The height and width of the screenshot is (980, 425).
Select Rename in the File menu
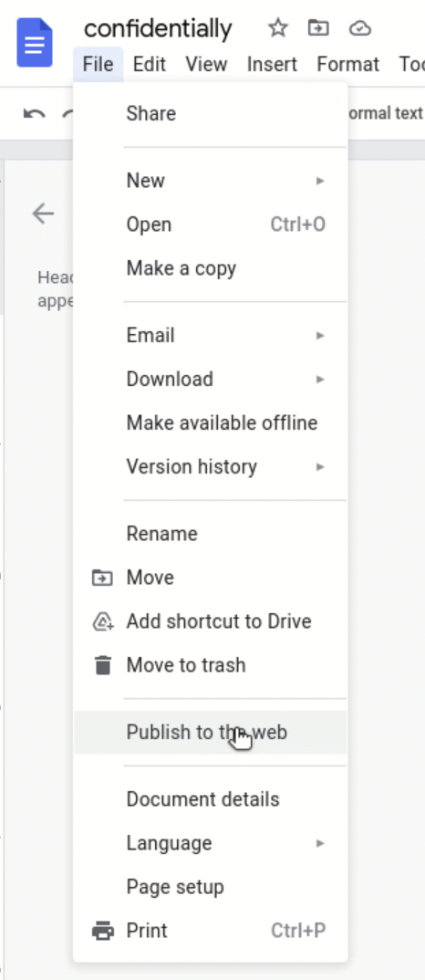point(210,534)
